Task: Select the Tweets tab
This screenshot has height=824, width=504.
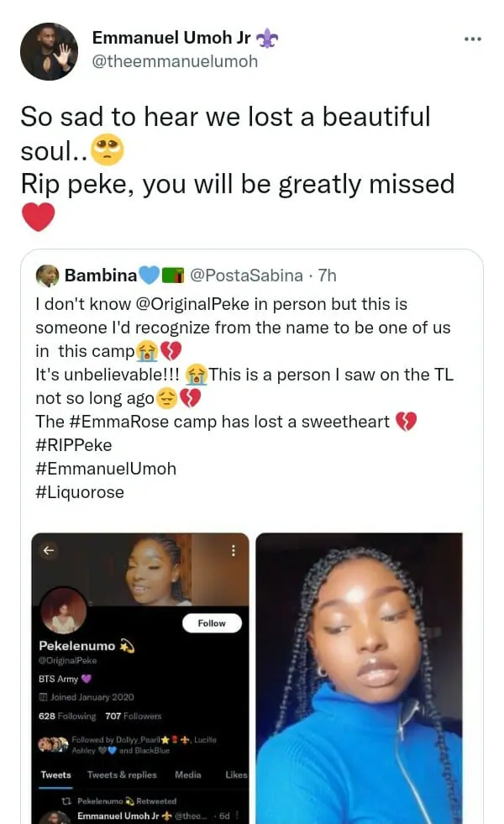Action: click(56, 774)
